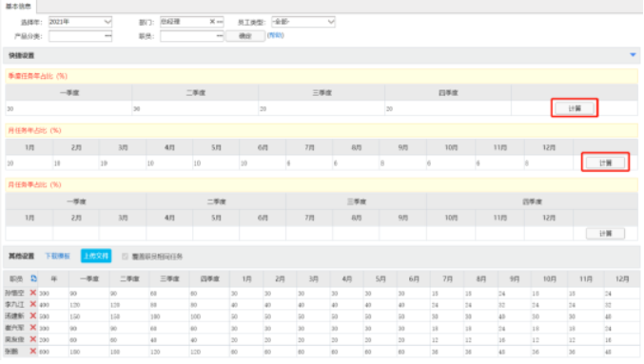Click blue refresh icon beside 职员 header
Viewport: 644px width, 364px height.
click(x=33, y=278)
